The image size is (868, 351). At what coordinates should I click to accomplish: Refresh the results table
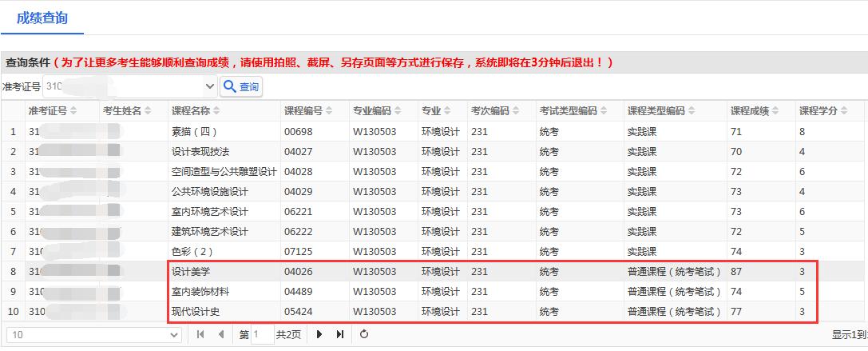pyautogui.click(x=363, y=334)
